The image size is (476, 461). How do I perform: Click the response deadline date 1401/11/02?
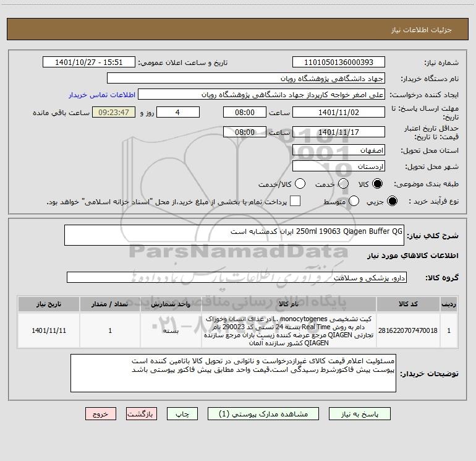[x=339, y=112]
